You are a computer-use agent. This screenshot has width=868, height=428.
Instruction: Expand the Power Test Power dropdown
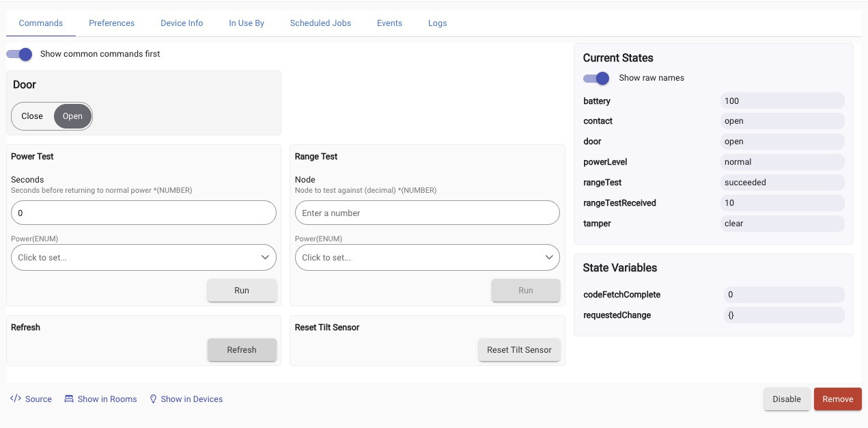(x=143, y=258)
